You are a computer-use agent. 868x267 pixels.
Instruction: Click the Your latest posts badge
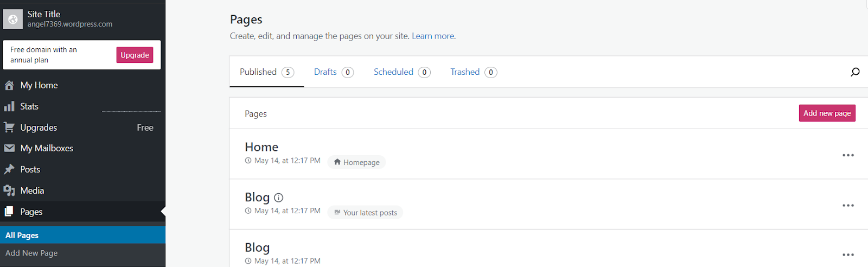[365, 213]
